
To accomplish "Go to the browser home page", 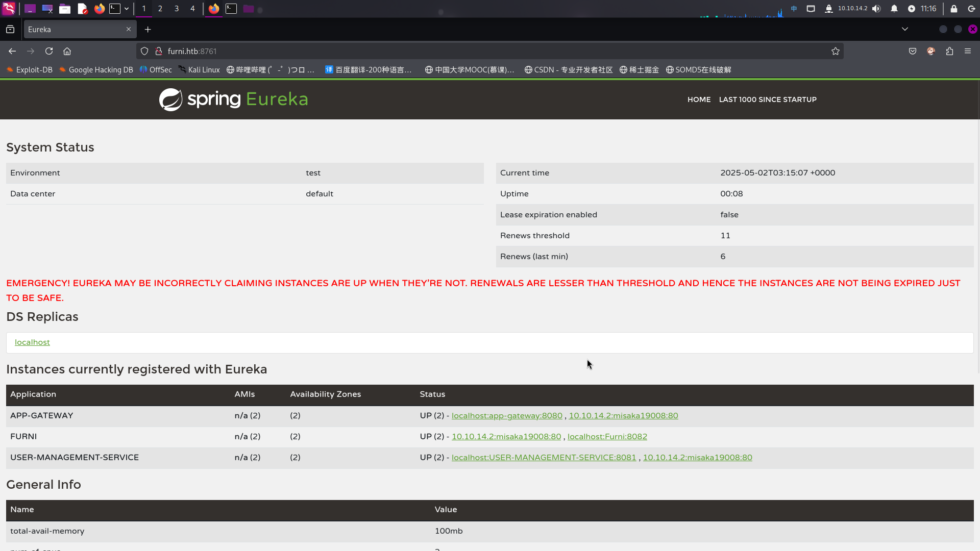I will tap(67, 51).
